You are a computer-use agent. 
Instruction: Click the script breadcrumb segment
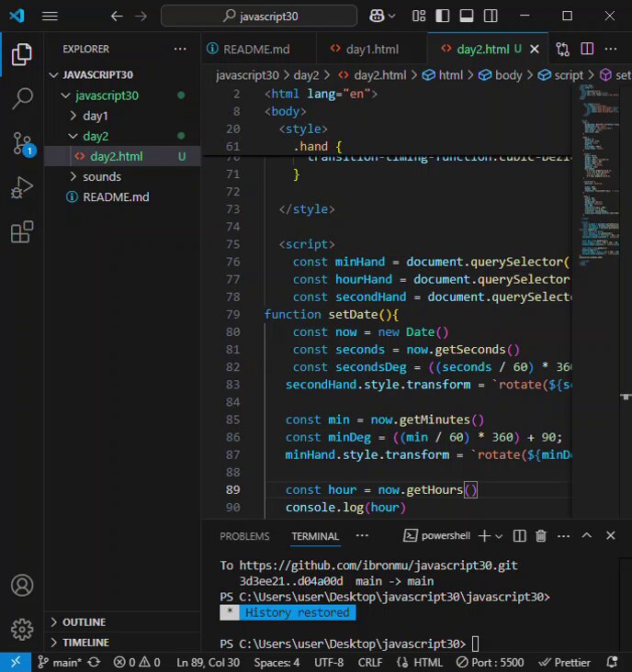(569, 75)
